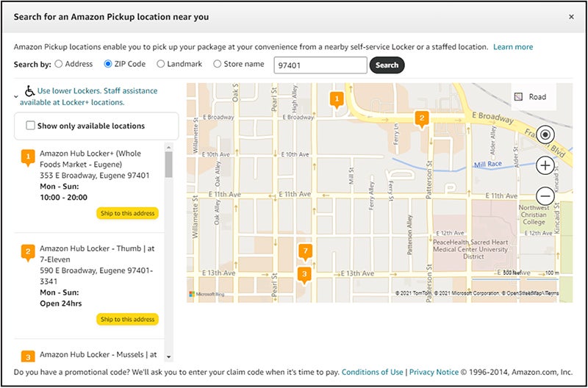Open Conditions of Use link
This screenshot has width=588, height=388.
pyautogui.click(x=372, y=373)
